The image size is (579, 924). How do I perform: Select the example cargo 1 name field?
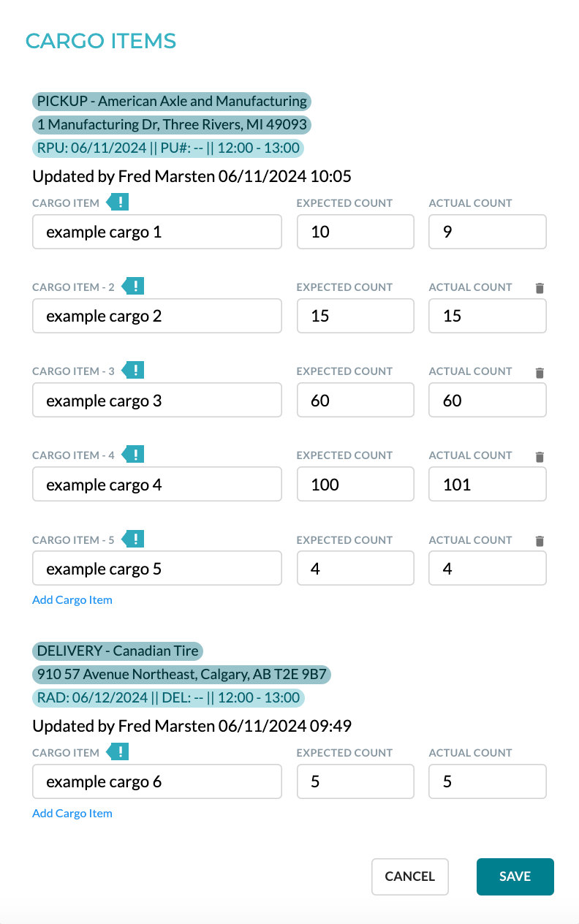[x=157, y=232]
